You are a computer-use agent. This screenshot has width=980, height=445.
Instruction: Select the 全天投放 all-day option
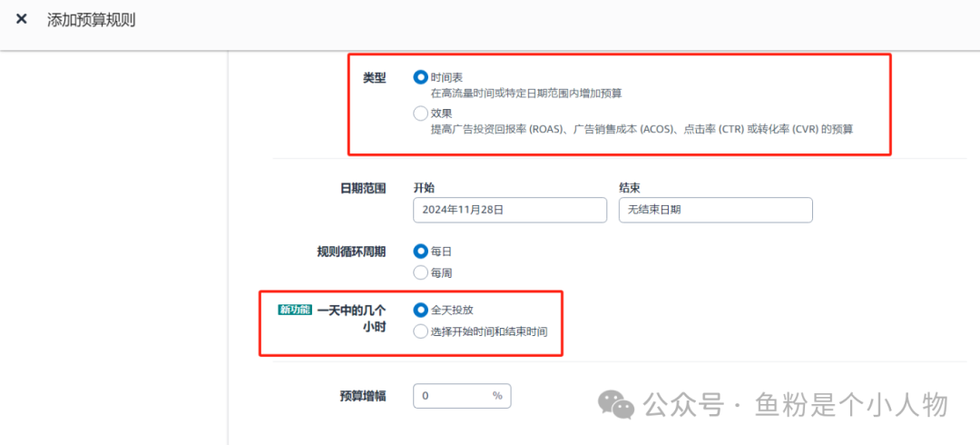coord(421,310)
